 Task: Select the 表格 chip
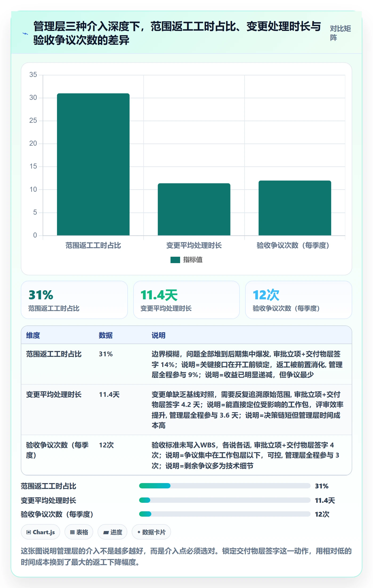pyautogui.click(x=79, y=532)
